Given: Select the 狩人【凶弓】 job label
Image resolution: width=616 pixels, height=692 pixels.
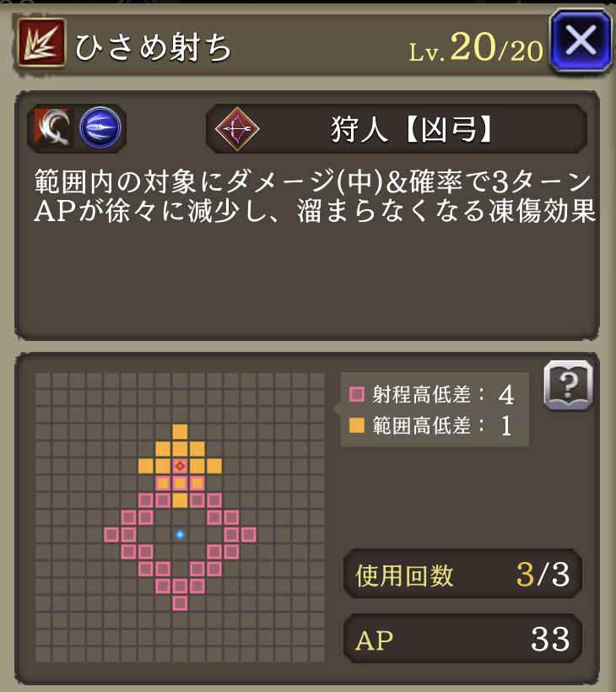Looking at the screenshot, I should pos(411,130).
